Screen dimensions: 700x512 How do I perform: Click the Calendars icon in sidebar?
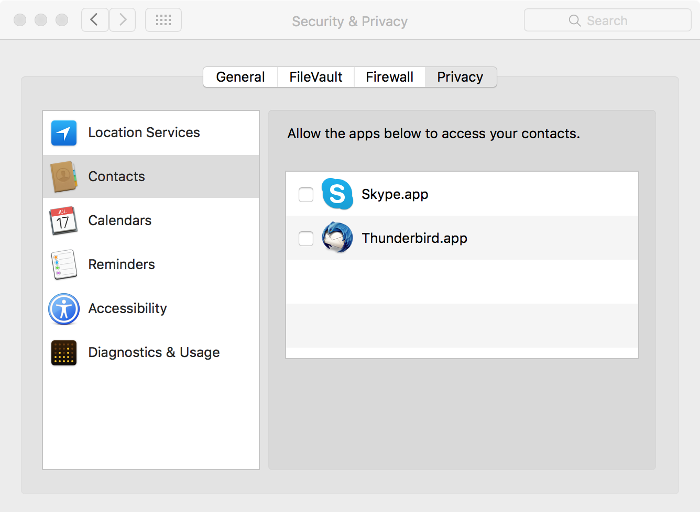(x=63, y=221)
